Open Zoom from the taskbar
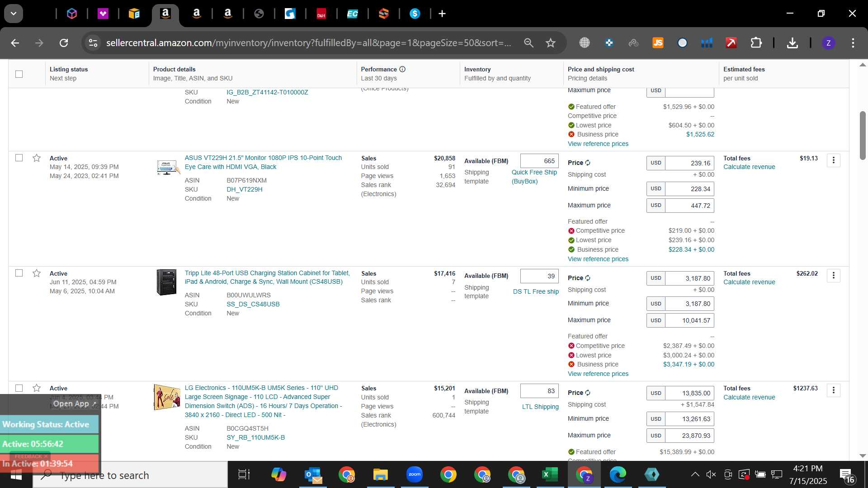The image size is (868, 488). [414, 474]
